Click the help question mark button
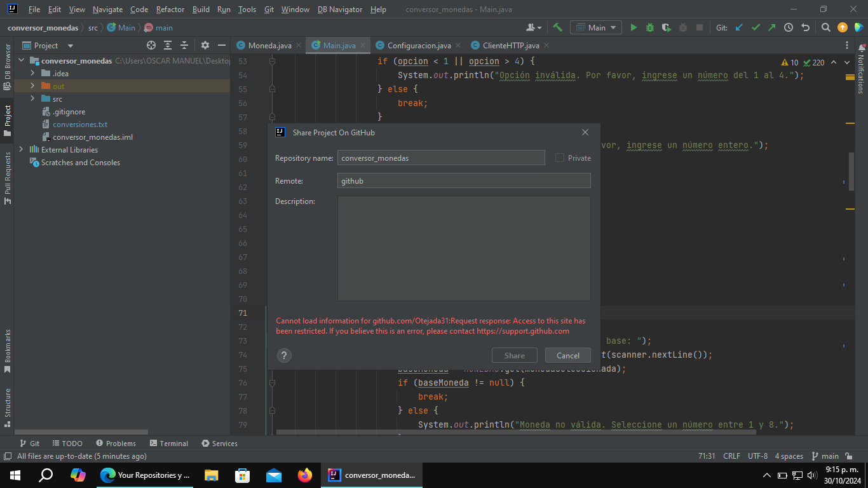The width and height of the screenshot is (868, 488). tap(284, 356)
